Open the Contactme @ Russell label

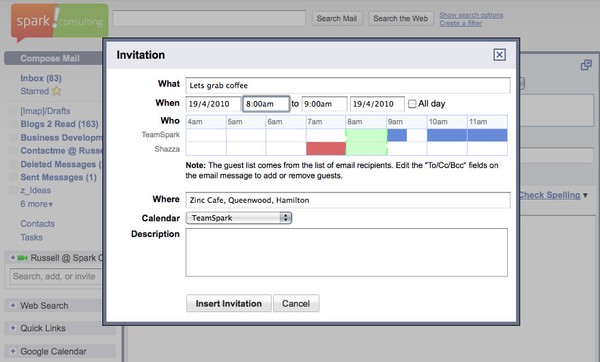[x=61, y=150]
